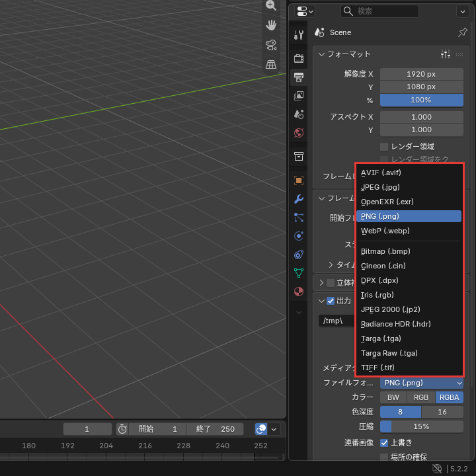Open the Collection properties box tab icon
The image size is (476, 476).
(x=299, y=156)
